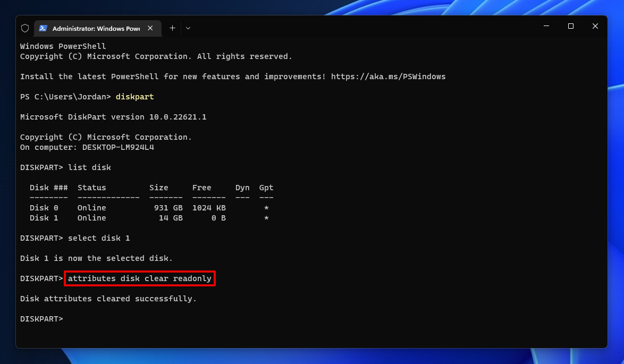624x364 pixels.
Task: Open the https://aka.ms/PSWindows link
Action: pos(389,77)
